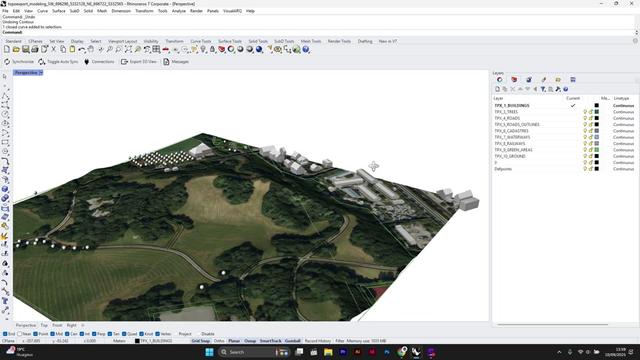Toggle visibility bulb of TPX_10_GROUND layer
The height and width of the screenshot is (360, 640).
point(585,156)
